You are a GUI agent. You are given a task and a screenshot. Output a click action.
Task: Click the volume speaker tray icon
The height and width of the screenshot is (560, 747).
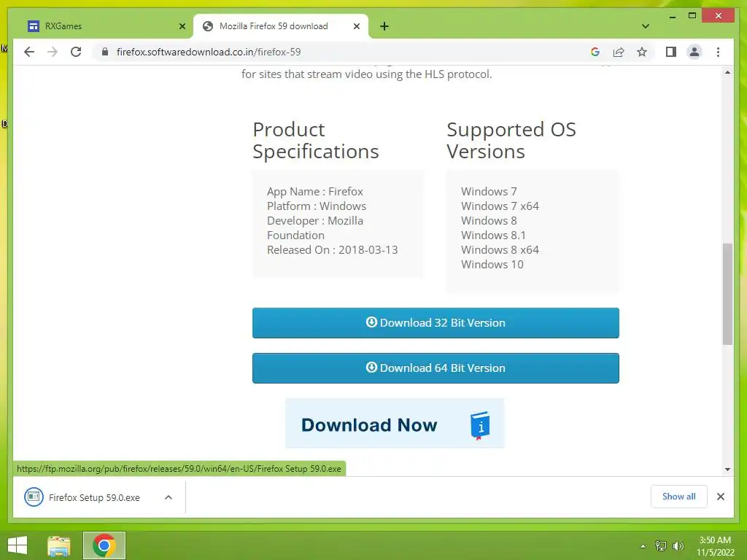[678, 545]
